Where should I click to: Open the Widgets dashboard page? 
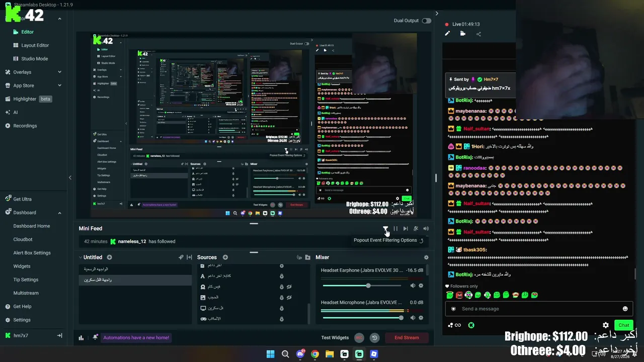[x=22, y=266]
